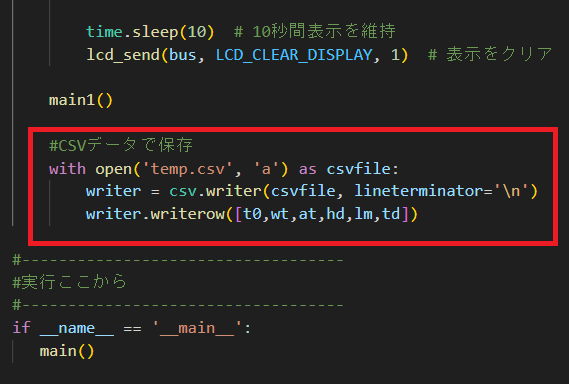Click the '__main__' string literal
Image resolution: width=569 pixels, height=384 pixels.
pos(196,328)
